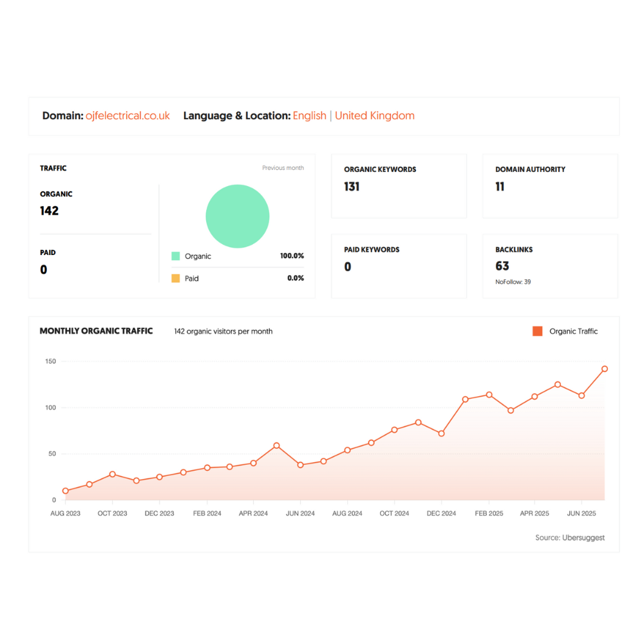
Task: Open the ojfelectrical.co.uk domain link
Action: 127,115
